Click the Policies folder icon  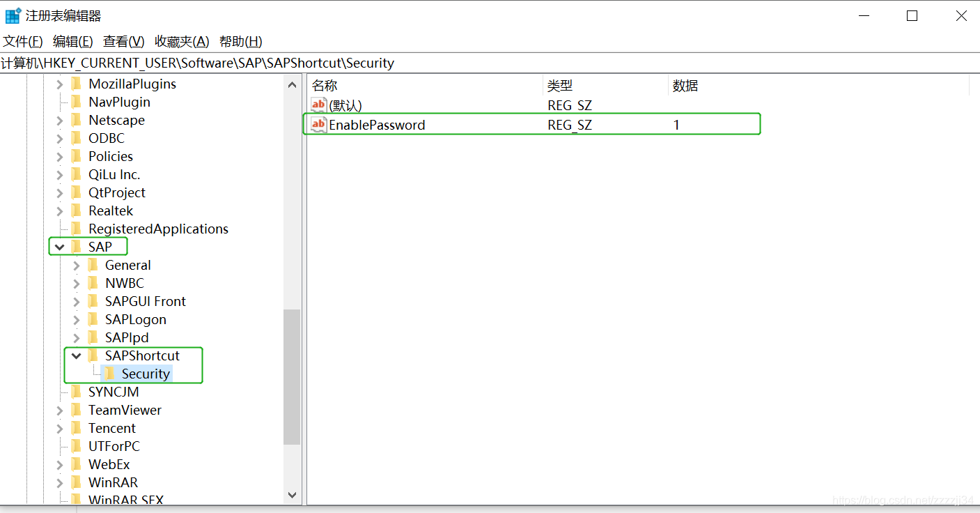click(x=76, y=156)
